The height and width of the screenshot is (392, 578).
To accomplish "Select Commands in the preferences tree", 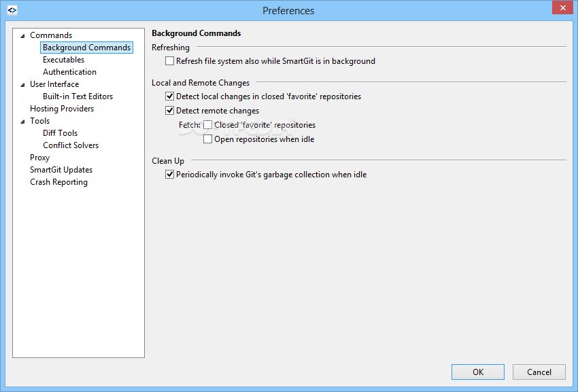I will [51, 35].
